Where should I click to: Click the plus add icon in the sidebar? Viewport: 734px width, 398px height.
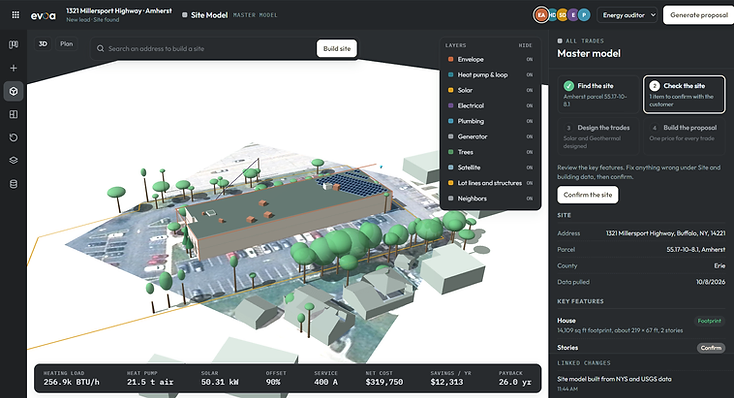[14, 68]
